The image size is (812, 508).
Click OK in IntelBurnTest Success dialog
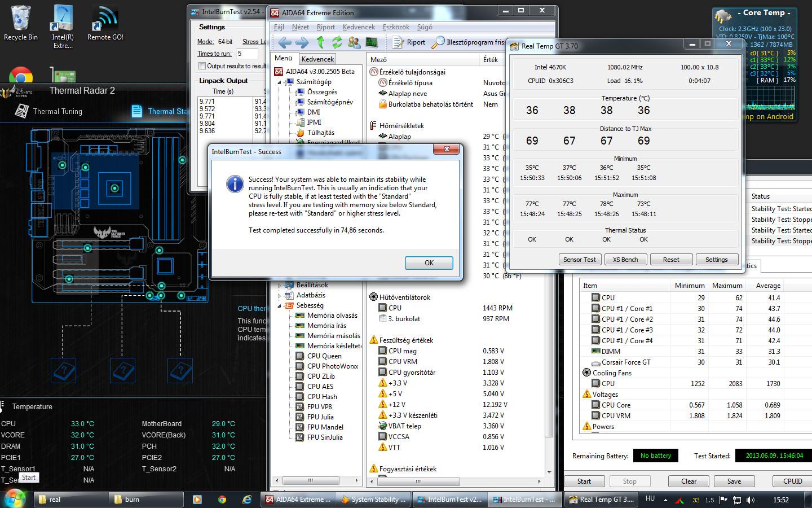point(429,263)
